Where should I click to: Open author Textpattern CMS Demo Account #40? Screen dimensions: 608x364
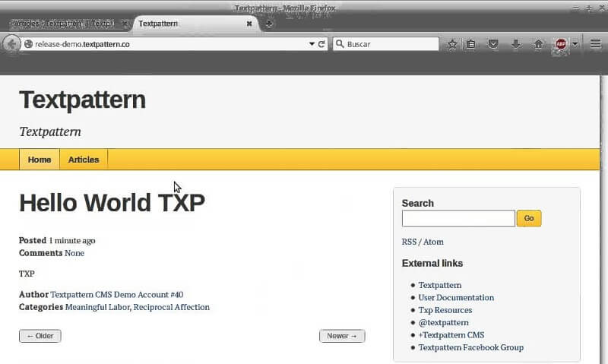pos(117,295)
